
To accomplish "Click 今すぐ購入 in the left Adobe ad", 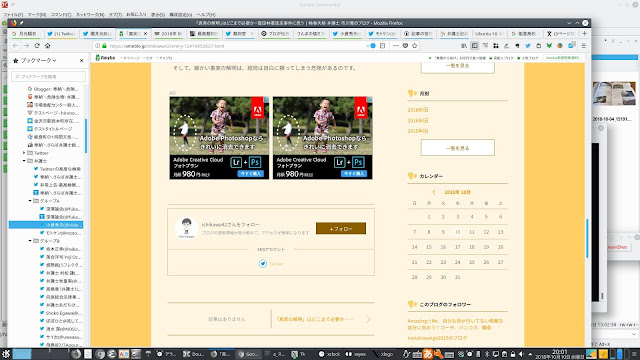I will (x=251, y=173).
